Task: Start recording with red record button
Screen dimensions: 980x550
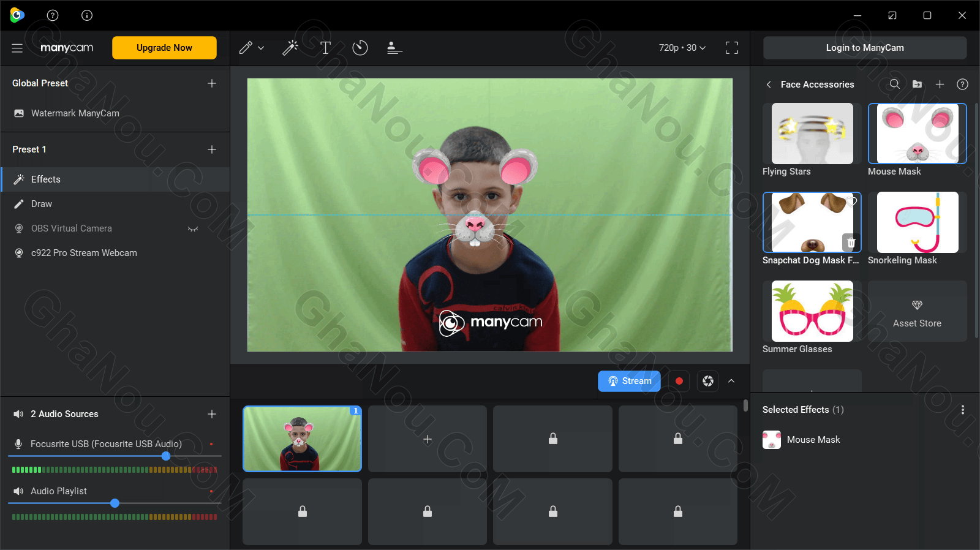Action: pyautogui.click(x=679, y=381)
